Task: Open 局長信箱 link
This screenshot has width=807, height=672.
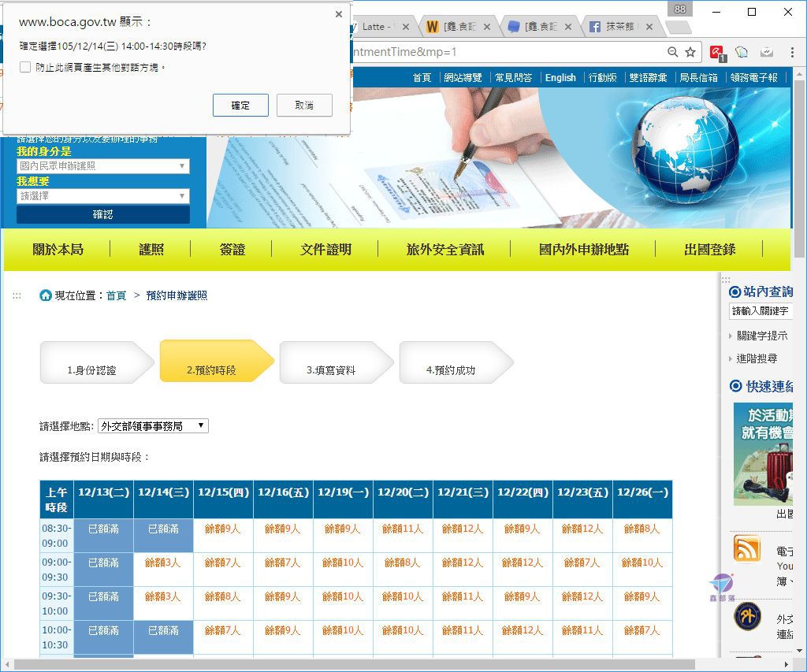Action: 698,78
